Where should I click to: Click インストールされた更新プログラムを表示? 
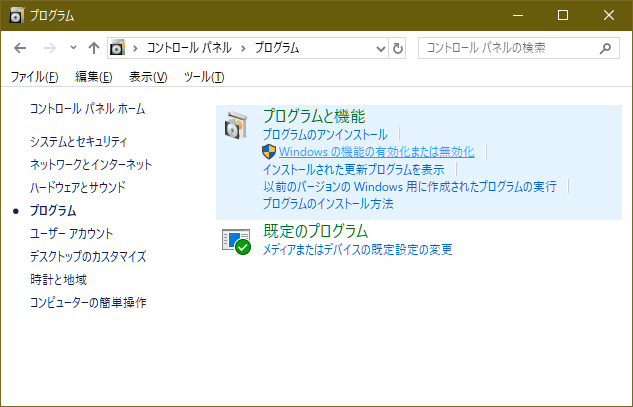pyautogui.click(x=354, y=169)
